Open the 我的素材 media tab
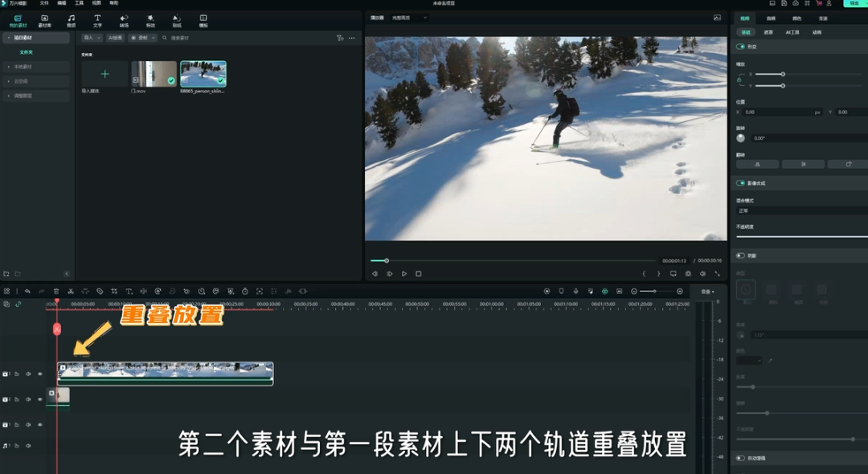The image size is (868, 474). [x=18, y=21]
